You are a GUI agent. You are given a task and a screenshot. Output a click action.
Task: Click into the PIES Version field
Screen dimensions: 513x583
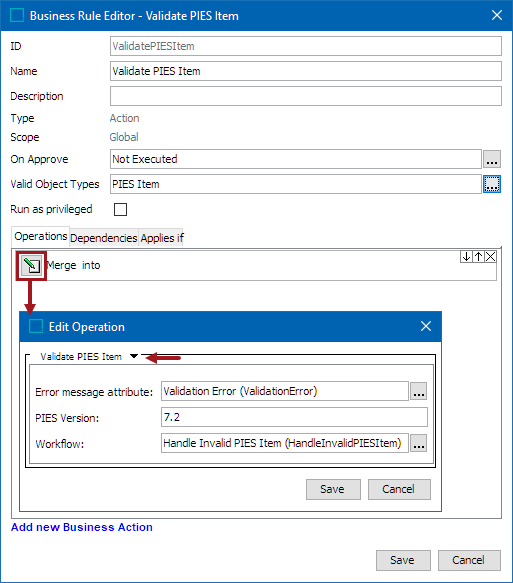pos(294,417)
